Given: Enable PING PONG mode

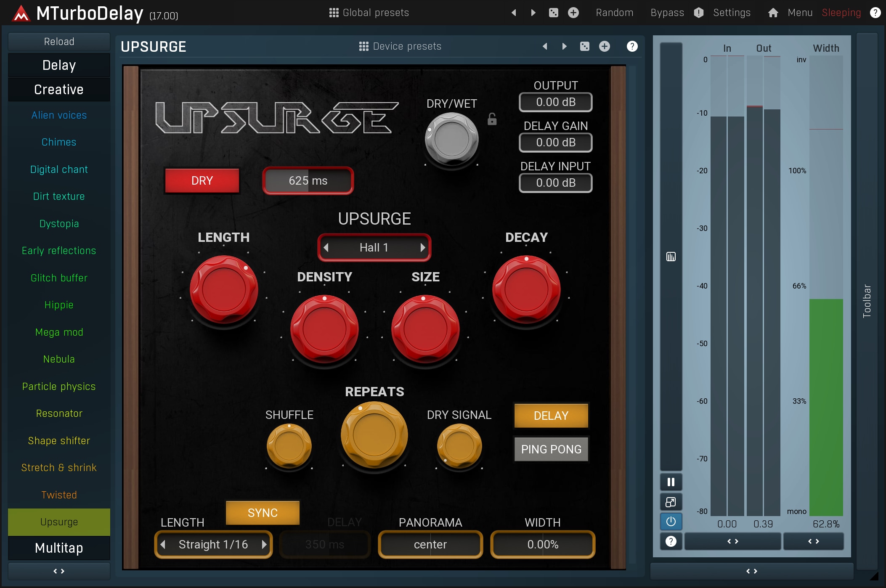Looking at the screenshot, I should pos(551,449).
